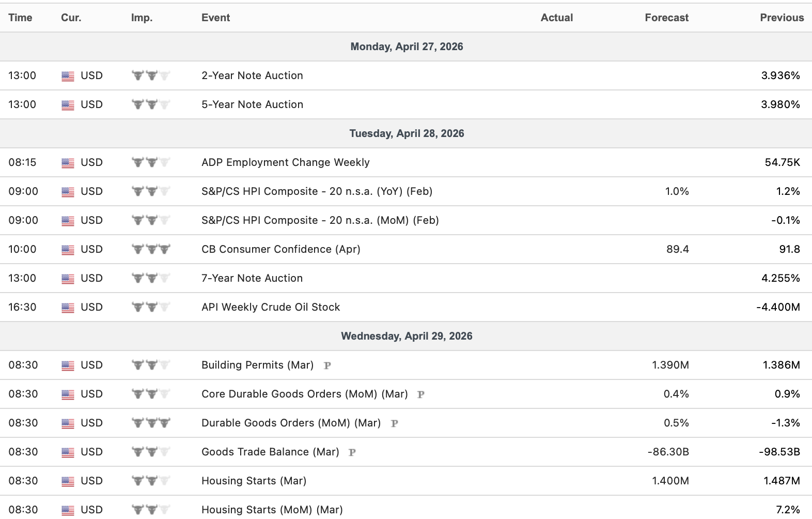Click importance bulls icon for CB Consumer Confidence
812x519 pixels.
point(151,249)
